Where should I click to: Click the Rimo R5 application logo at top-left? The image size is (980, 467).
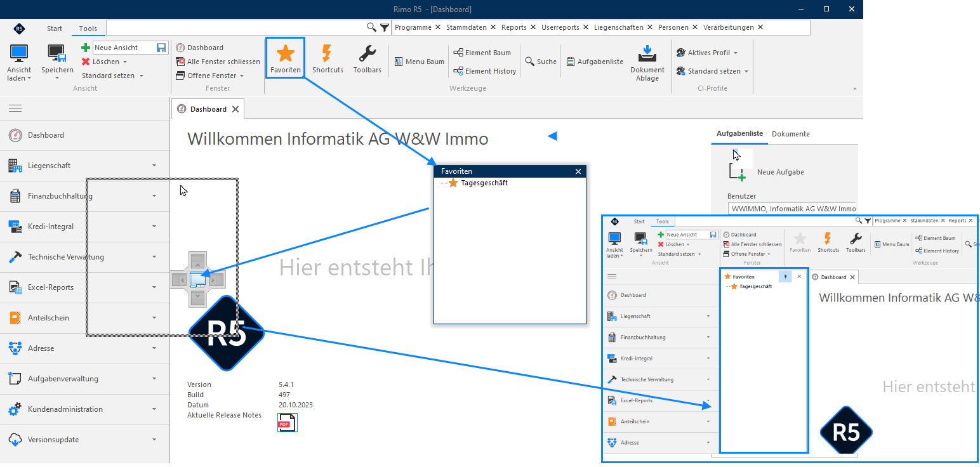[x=19, y=29]
